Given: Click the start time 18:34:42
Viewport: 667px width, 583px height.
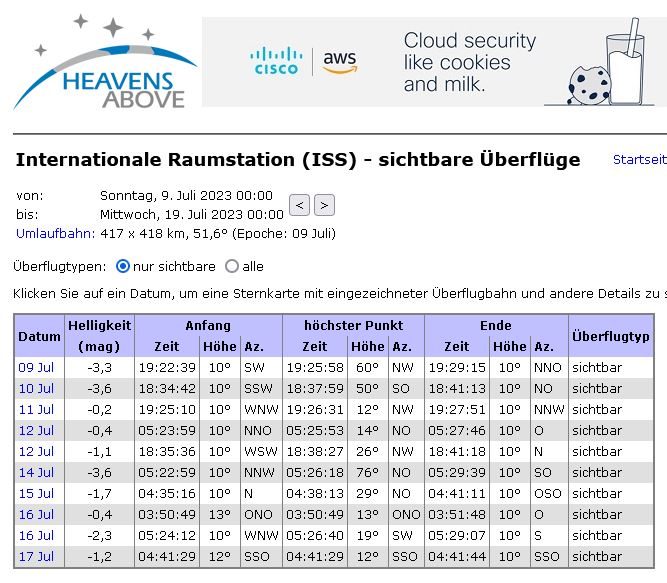Looking at the screenshot, I should pyautogui.click(x=167, y=388).
